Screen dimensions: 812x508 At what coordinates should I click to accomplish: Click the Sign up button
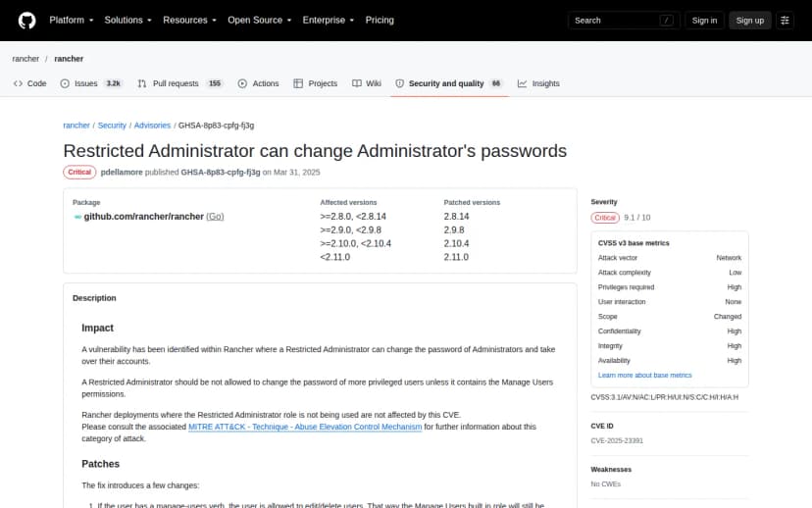(x=750, y=21)
